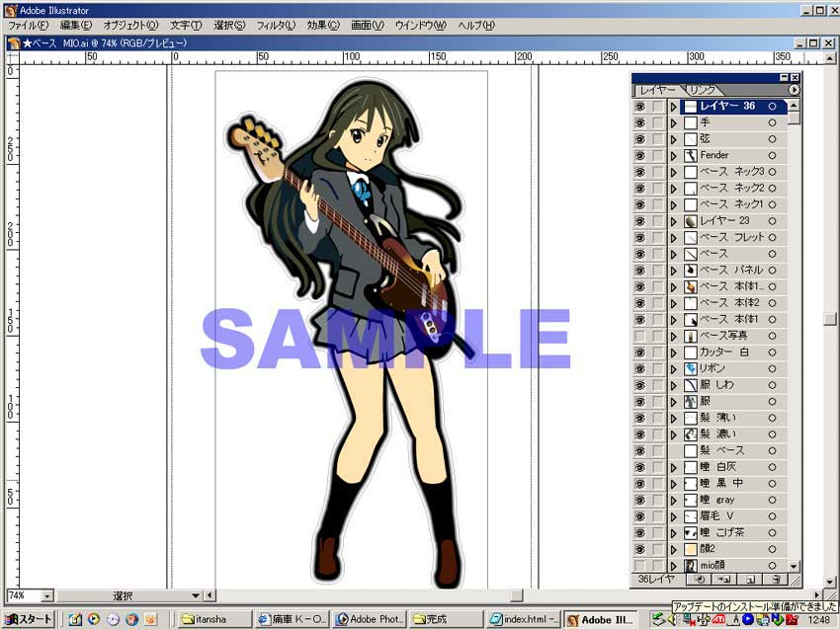This screenshot has height=630, width=840.
Task: Click target circle of mio顔 layer
Action: [772, 565]
